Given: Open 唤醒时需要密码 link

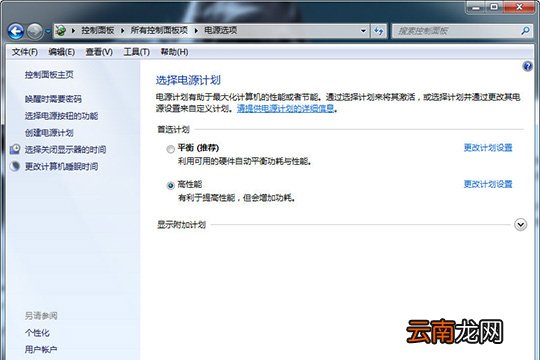Looking at the screenshot, I should [53, 99].
